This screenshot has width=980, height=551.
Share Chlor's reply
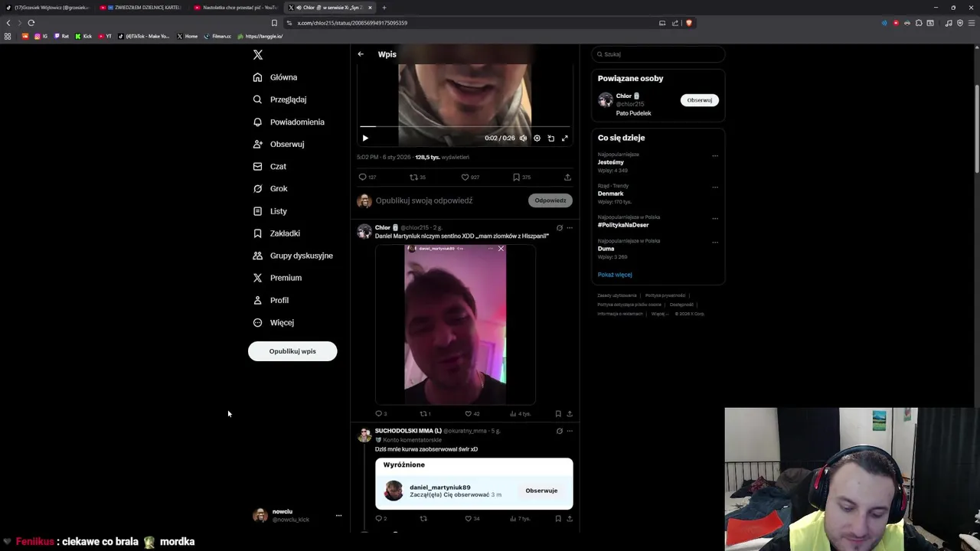click(569, 414)
